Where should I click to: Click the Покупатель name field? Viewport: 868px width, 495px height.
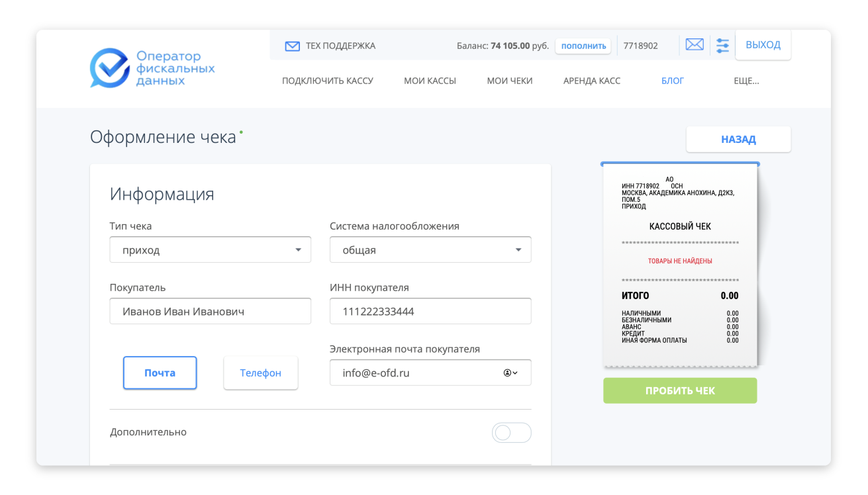210,312
